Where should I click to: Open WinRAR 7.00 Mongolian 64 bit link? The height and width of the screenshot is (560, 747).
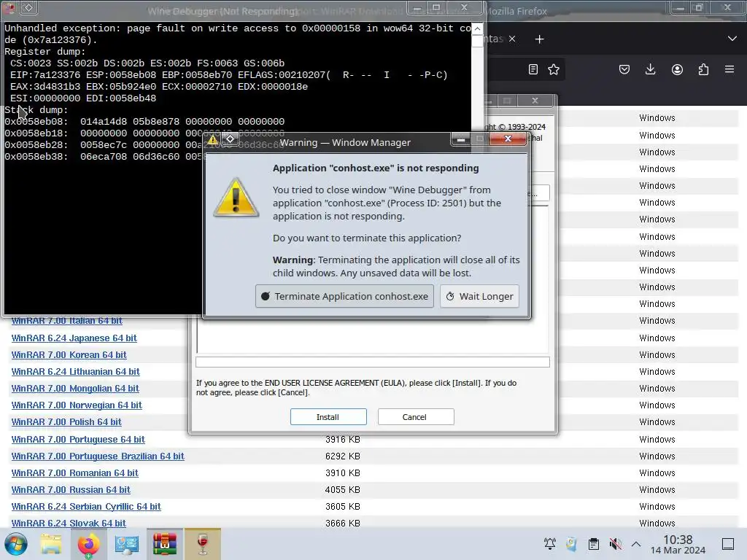[75, 389]
